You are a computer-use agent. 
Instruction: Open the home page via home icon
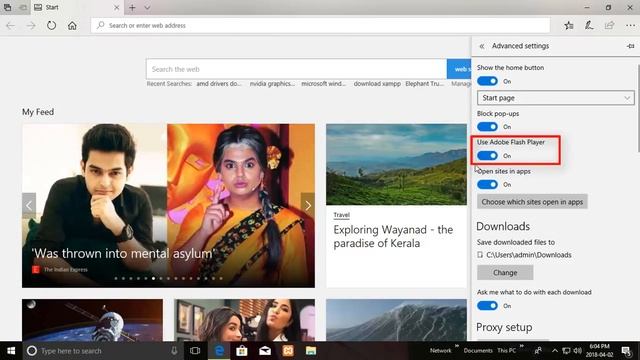pos(72,25)
